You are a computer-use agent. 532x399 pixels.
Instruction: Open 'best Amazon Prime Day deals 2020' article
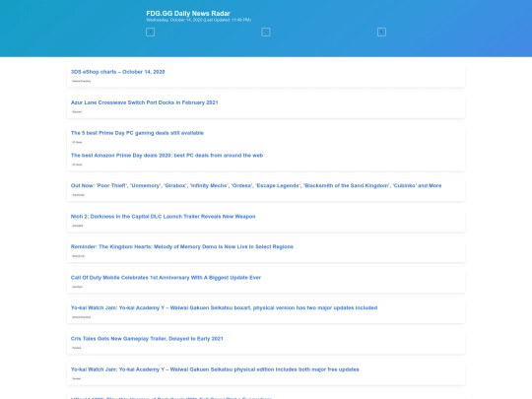click(x=166, y=156)
